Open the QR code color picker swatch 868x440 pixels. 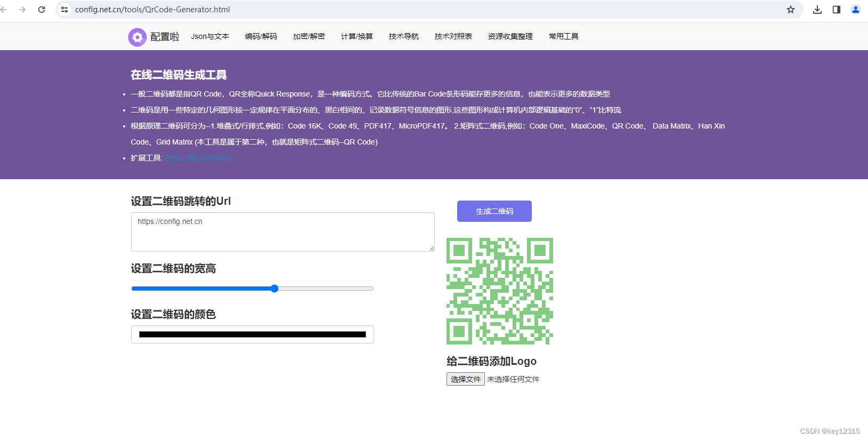[253, 334]
